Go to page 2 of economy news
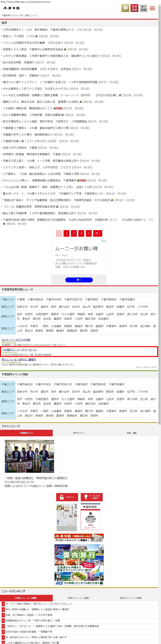The width and height of the screenshot is (161, 644). 66,233
